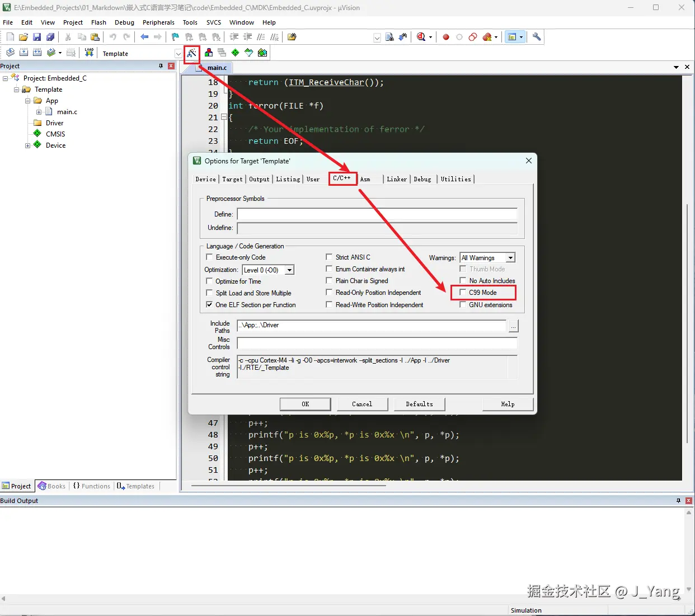Open the Manage Run-Time Environment green diamond icon

click(235, 53)
